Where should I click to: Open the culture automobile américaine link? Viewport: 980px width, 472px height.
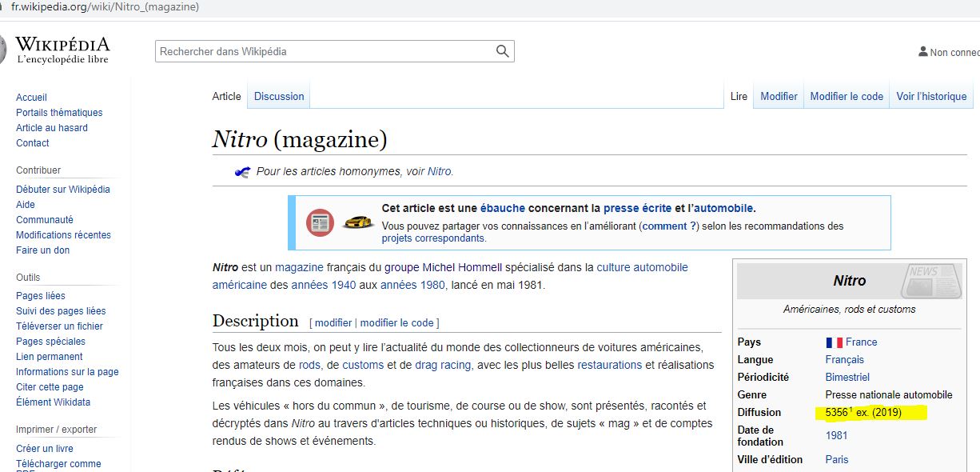coord(642,267)
